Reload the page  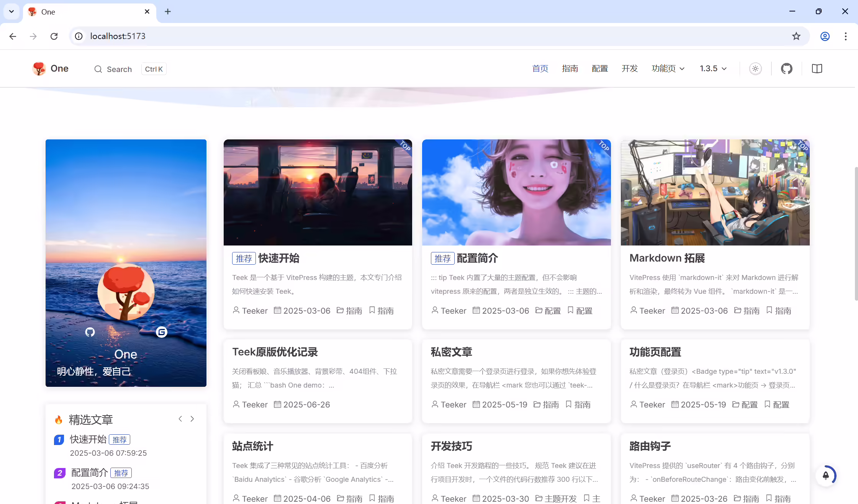pyautogui.click(x=54, y=36)
